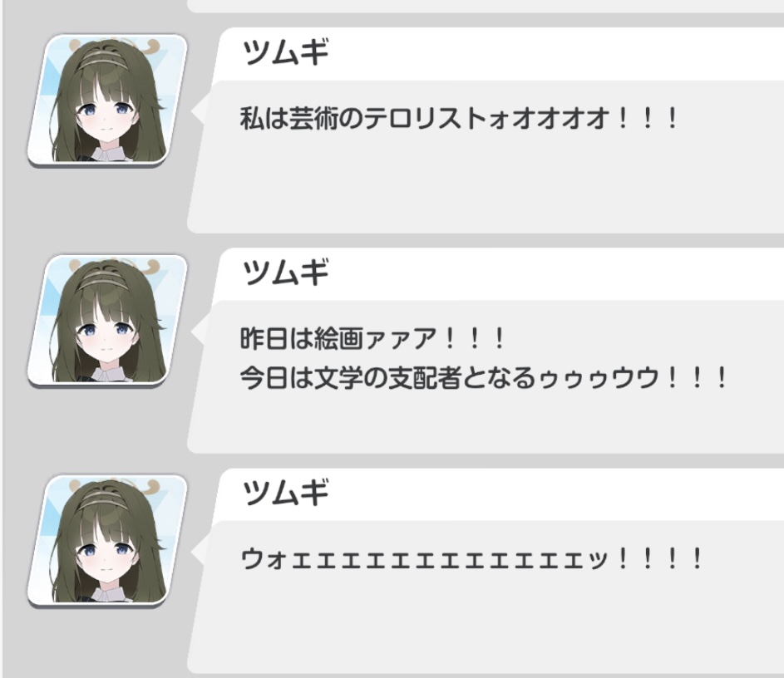Screen dimensions: 784x678
Task: Click ツムギ name above the 昨日は絵画 message
Action: coord(285,273)
